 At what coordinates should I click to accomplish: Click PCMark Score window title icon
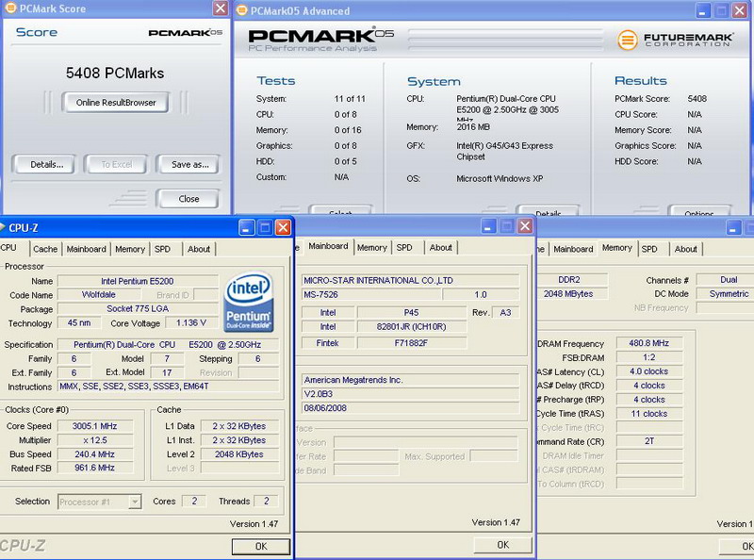10,8
